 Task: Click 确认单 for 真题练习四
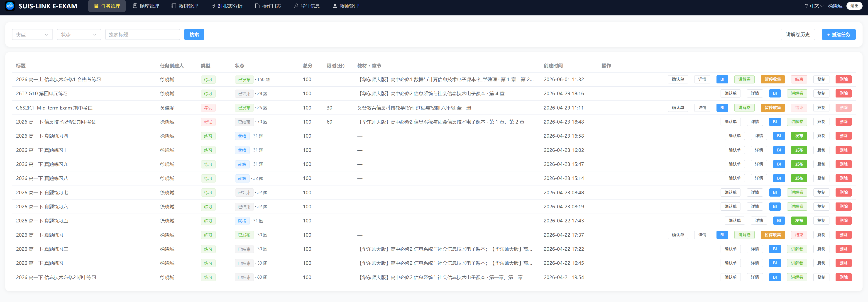click(734, 136)
